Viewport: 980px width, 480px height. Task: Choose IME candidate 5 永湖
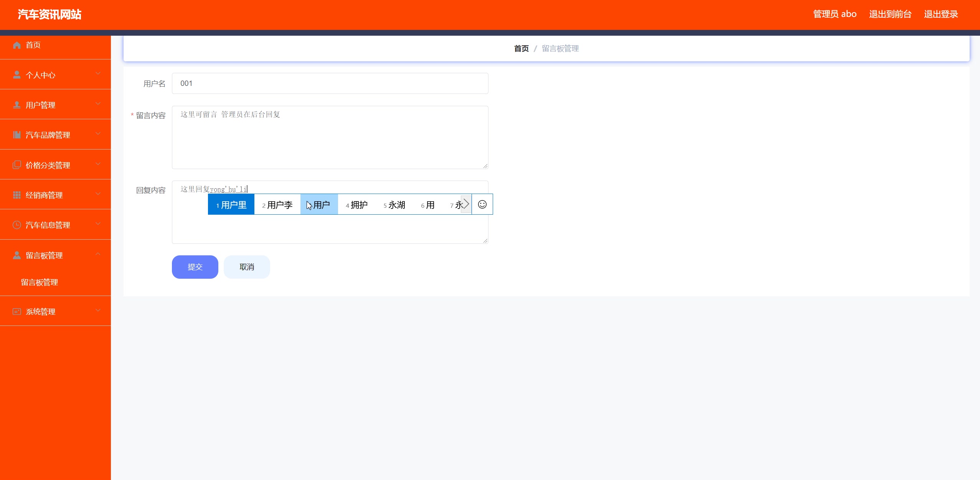click(x=394, y=204)
